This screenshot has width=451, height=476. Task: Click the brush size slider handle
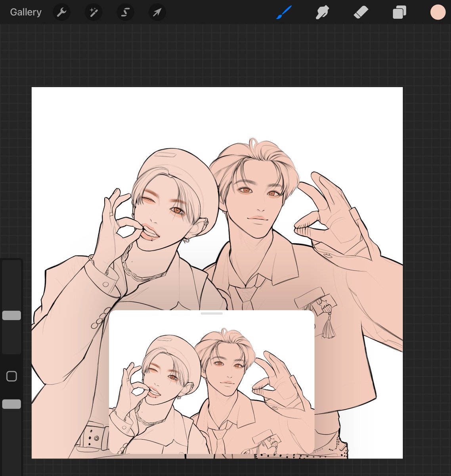(11, 315)
